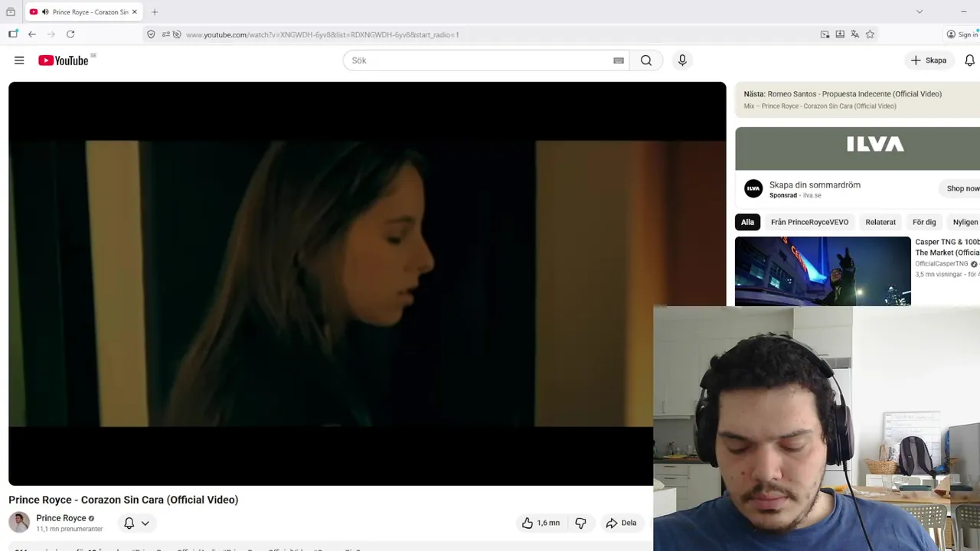Start voice search with microphone icon

(682, 60)
